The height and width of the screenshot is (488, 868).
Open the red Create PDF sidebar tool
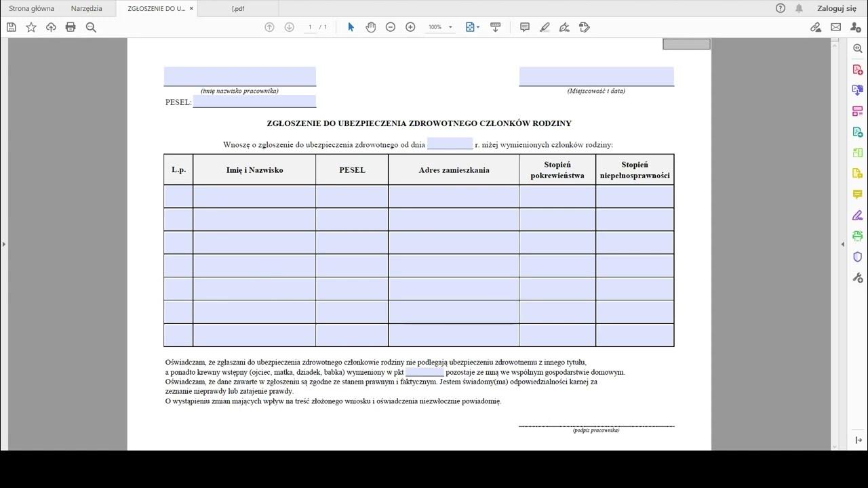(x=857, y=70)
